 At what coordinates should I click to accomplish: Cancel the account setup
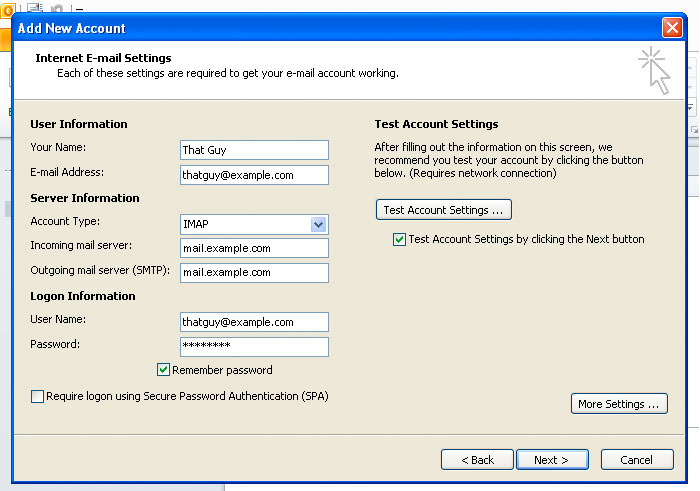(636, 460)
